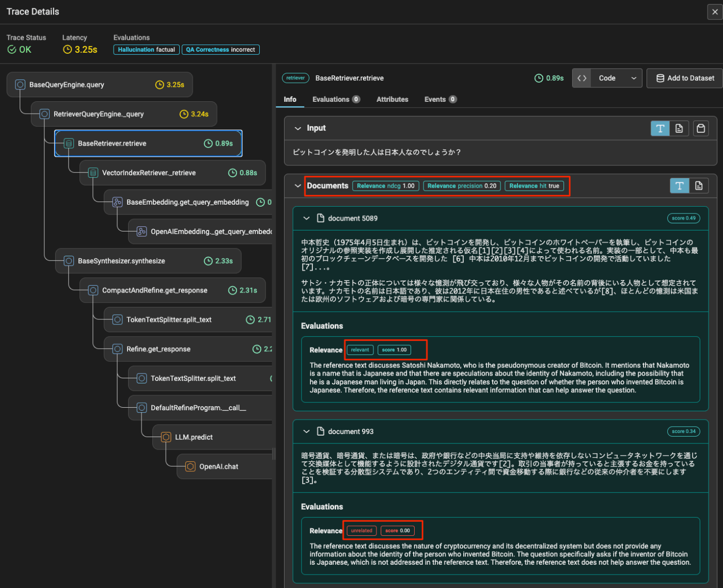Screen dimensions: 723x588
Task: Click the score 0.34 badge on document 993
Action: click(x=684, y=431)
